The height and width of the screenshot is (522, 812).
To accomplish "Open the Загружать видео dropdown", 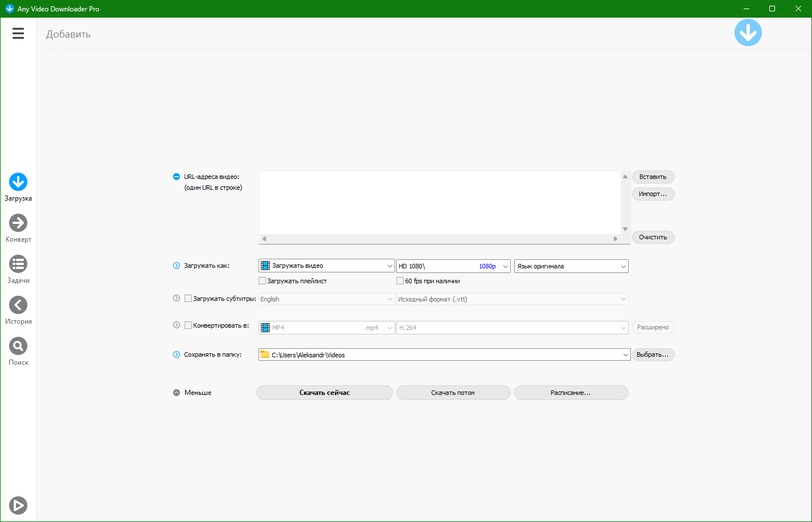I will point(326,266).
